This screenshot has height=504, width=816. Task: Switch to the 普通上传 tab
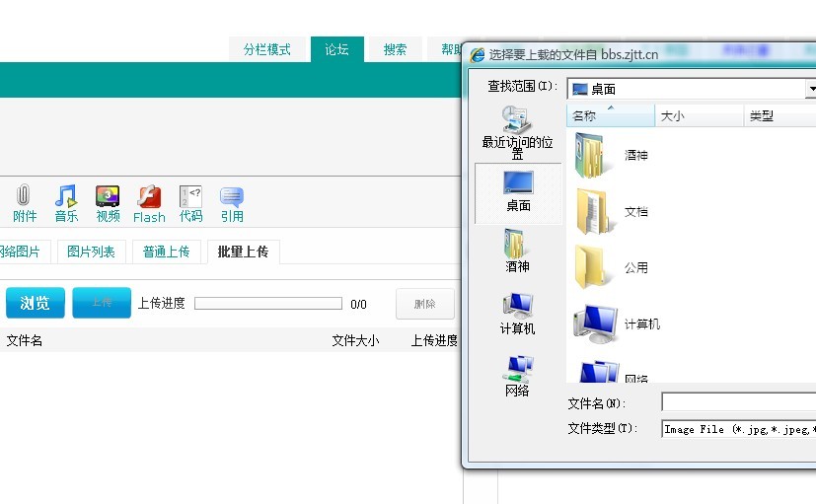pyautogui.click(x=166, y=252)
